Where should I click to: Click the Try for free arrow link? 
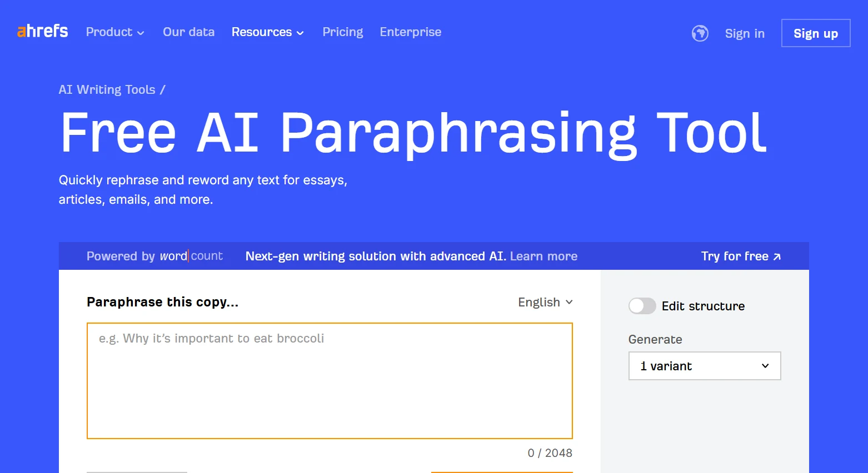point(740,256)
